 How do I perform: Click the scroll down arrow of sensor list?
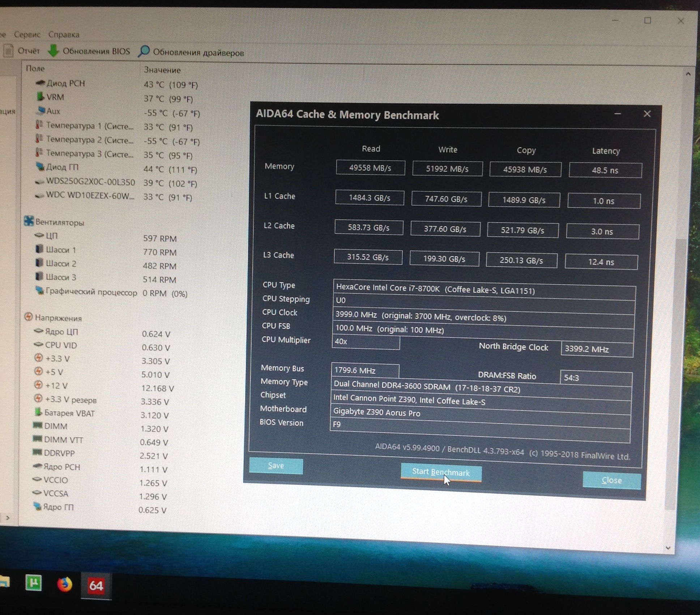coord(668,548)
